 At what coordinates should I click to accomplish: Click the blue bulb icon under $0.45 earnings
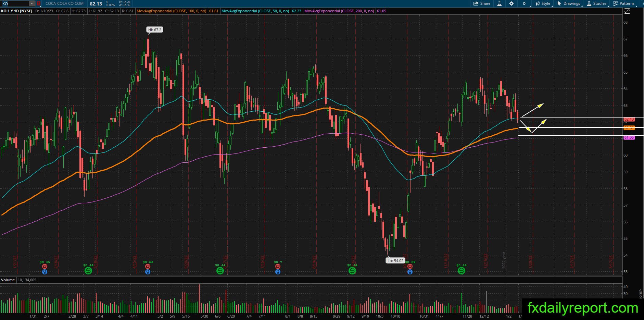(x=45, y=272)
